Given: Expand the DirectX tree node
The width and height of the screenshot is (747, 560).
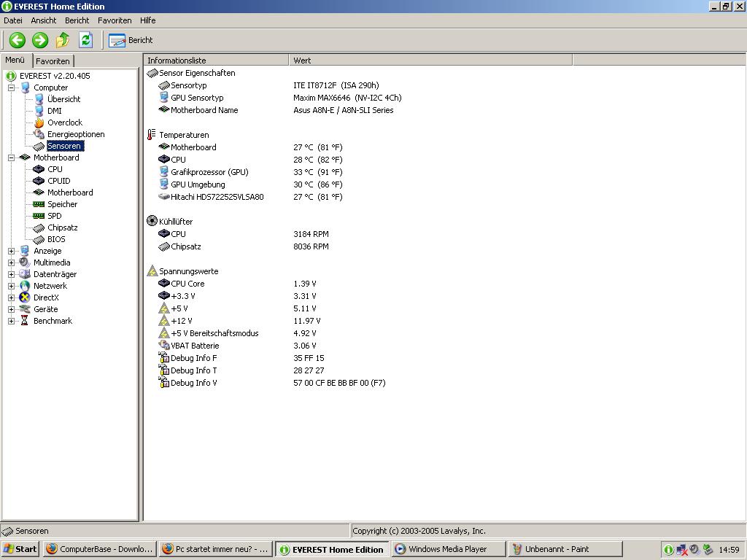Looking at the screenshot, I should pos(12,297).
